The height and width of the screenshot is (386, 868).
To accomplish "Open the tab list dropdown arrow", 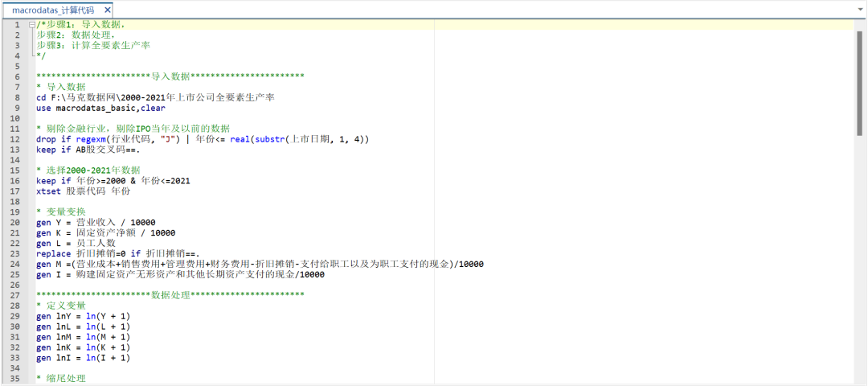I will point(860,10).
